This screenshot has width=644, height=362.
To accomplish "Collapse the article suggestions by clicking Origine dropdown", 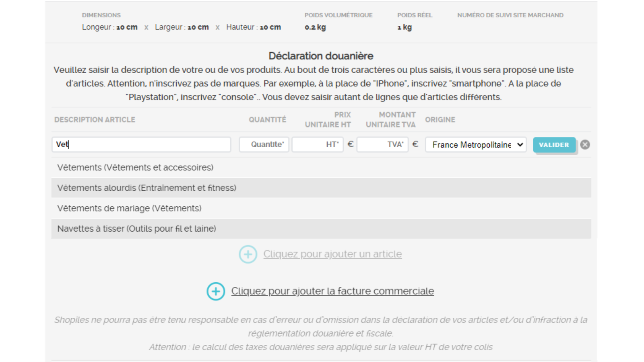I will pos(475,145).
